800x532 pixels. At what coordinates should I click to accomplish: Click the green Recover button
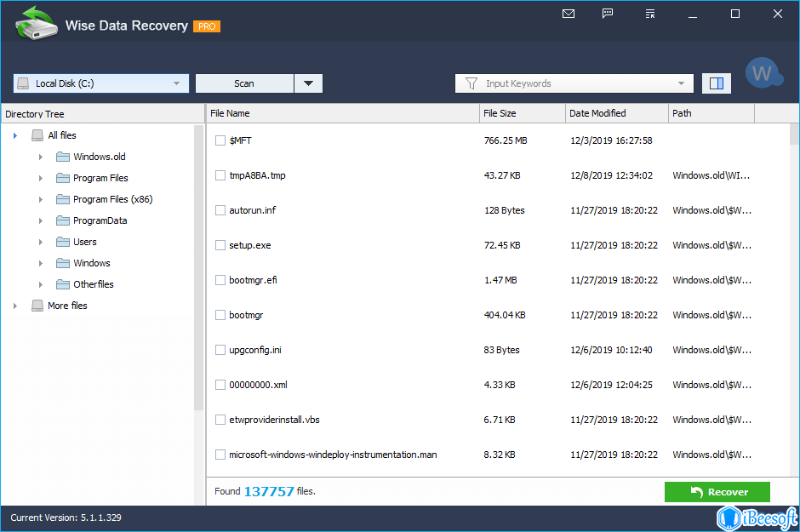point(717,492)
